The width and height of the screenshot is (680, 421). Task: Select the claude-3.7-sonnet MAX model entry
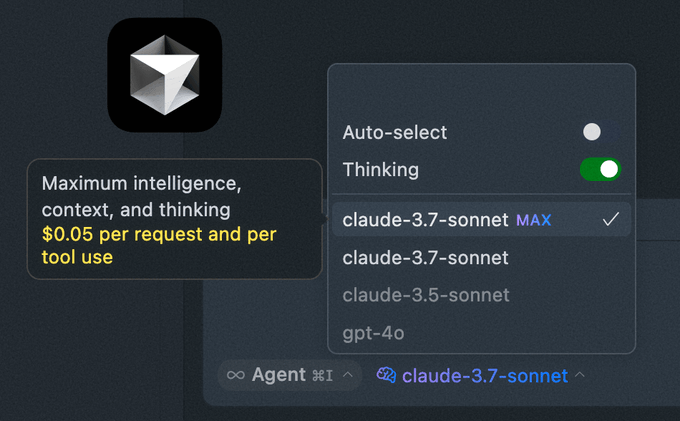pos(426,219)
